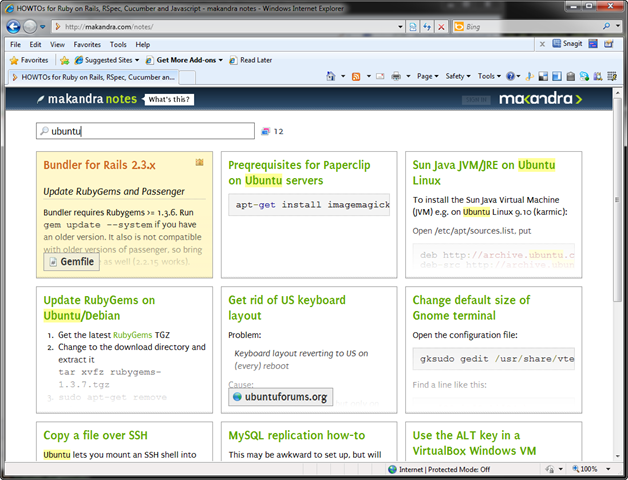Open the File menu
Image resolution: width=628 pixels, height=480 pixels.
(16, 44)
